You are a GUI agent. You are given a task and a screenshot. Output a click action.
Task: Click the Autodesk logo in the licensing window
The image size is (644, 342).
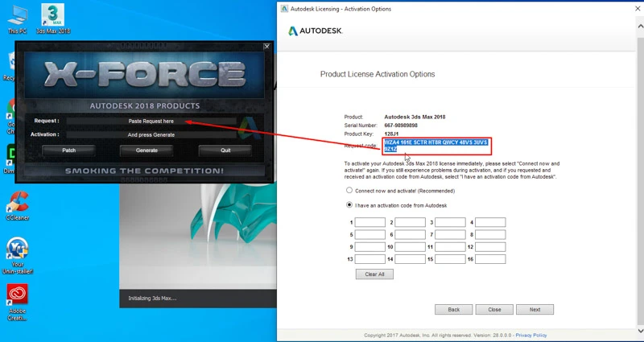316,31
